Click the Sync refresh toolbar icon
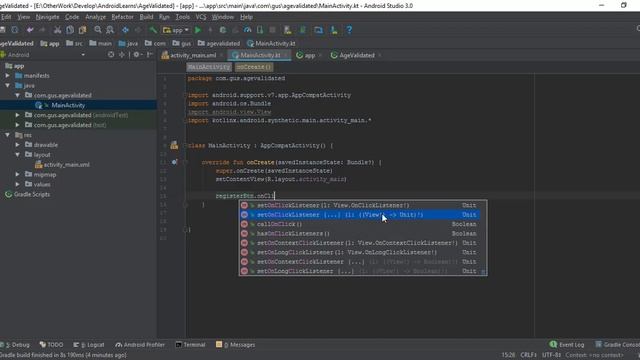 (15, 30)
